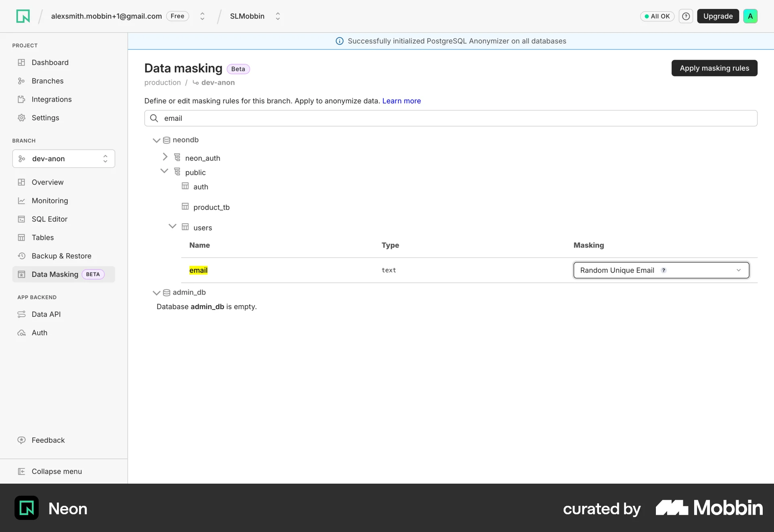Open the dev-anon branch selector

point(64,159)
